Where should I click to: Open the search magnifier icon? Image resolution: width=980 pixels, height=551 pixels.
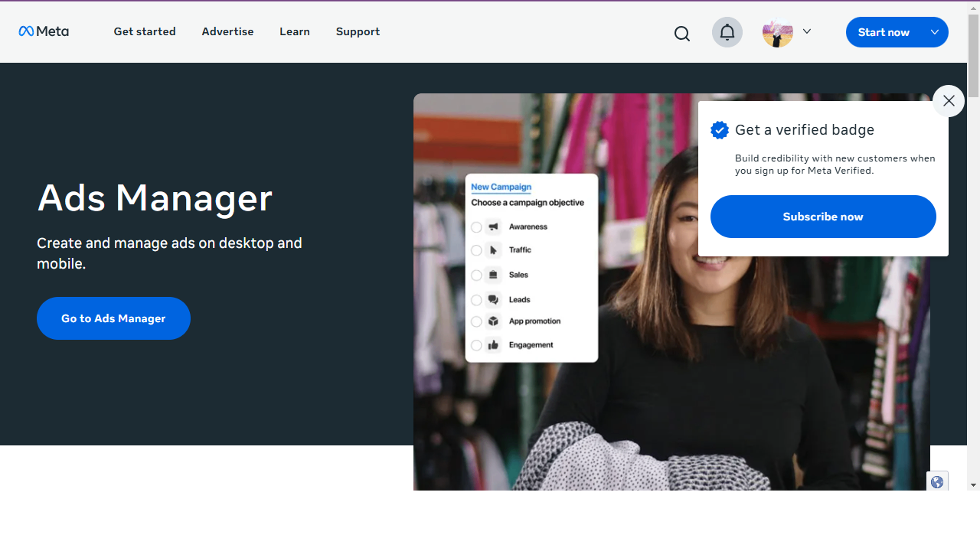click(682, 33)
